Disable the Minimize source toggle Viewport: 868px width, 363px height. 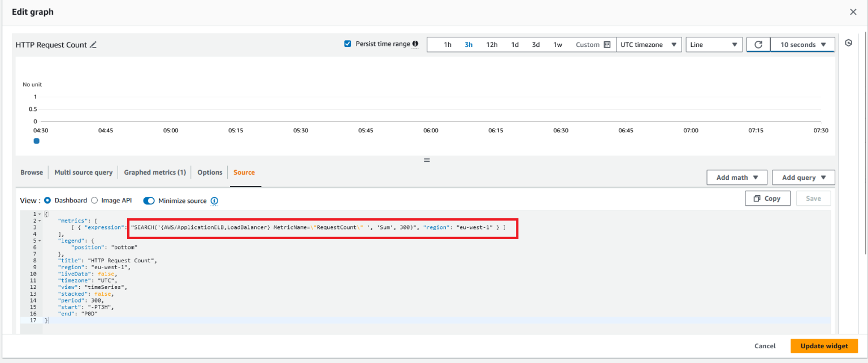coord(148,200)
